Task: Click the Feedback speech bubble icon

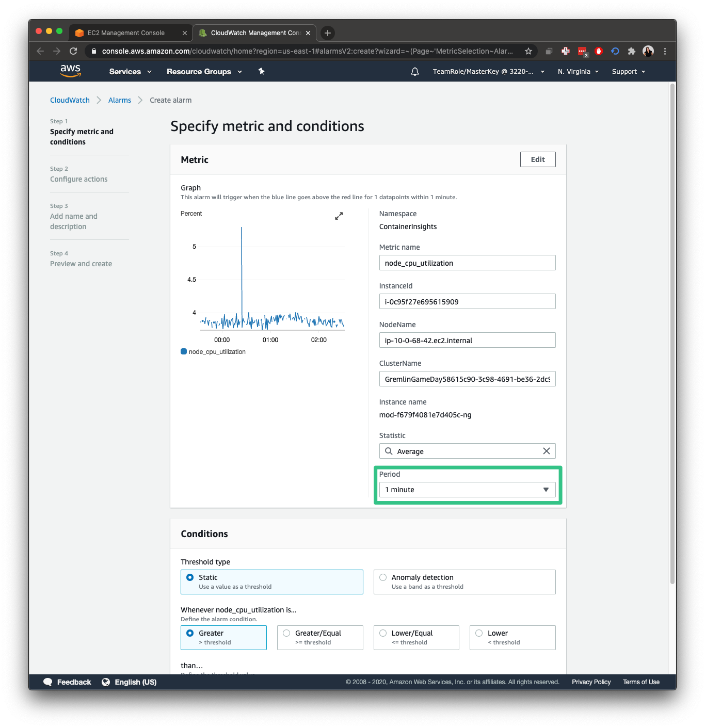Action: coord(48,682)
